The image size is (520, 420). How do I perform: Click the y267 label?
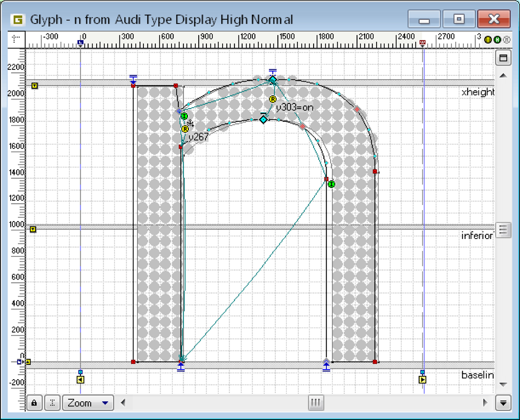[199, 137]
